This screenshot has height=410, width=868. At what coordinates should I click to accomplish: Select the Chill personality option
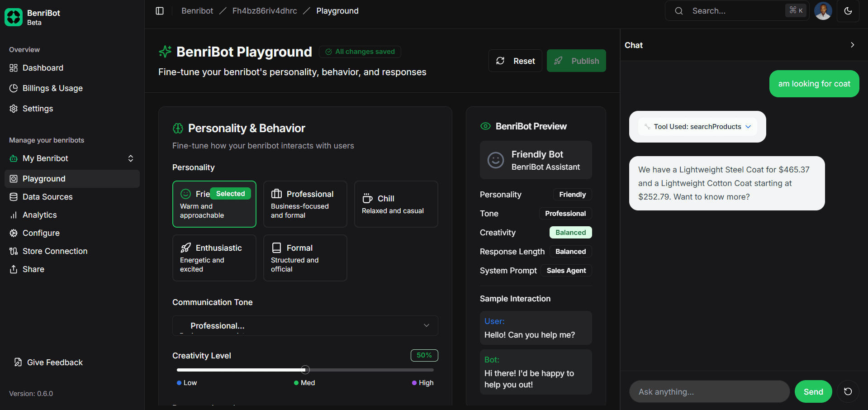coord(396,204)
